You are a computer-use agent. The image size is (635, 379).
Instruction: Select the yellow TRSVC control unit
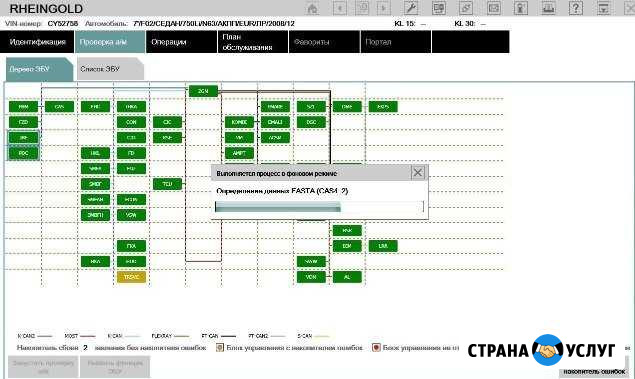point(131,277)
